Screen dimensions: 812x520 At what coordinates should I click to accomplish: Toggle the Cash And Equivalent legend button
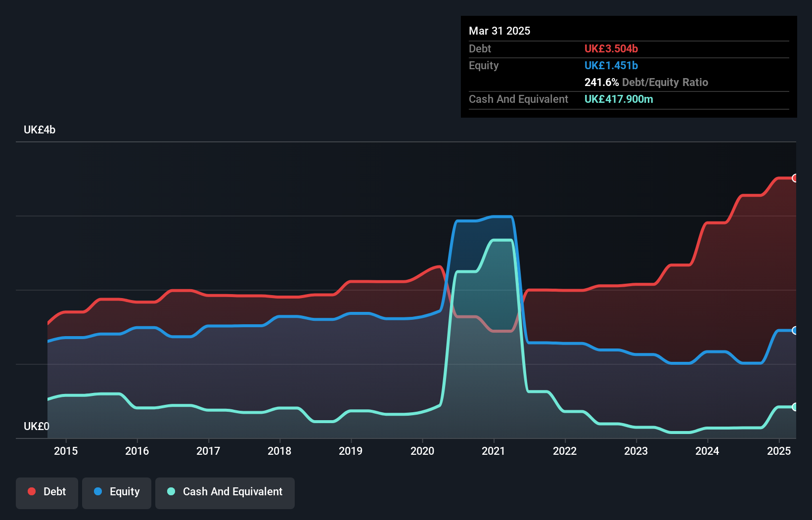tap(225, 493)
